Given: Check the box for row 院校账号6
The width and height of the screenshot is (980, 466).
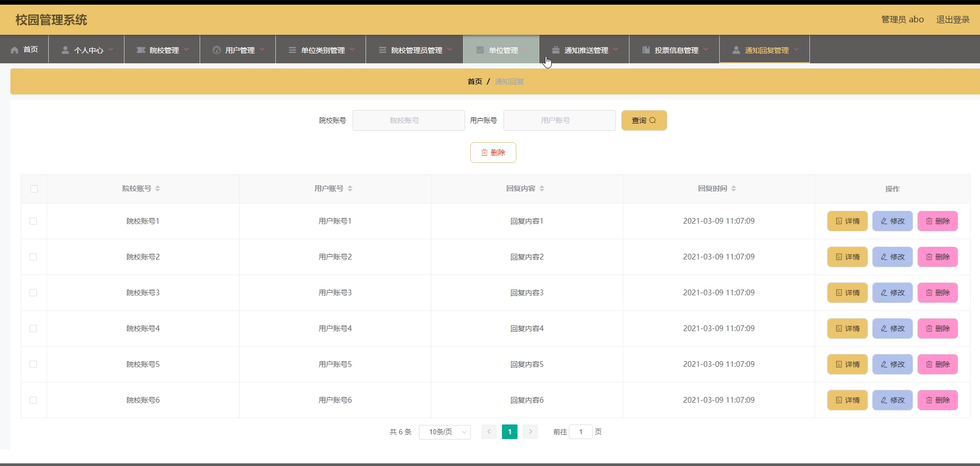Looking at the screenshot, I should tap(33, 400).
